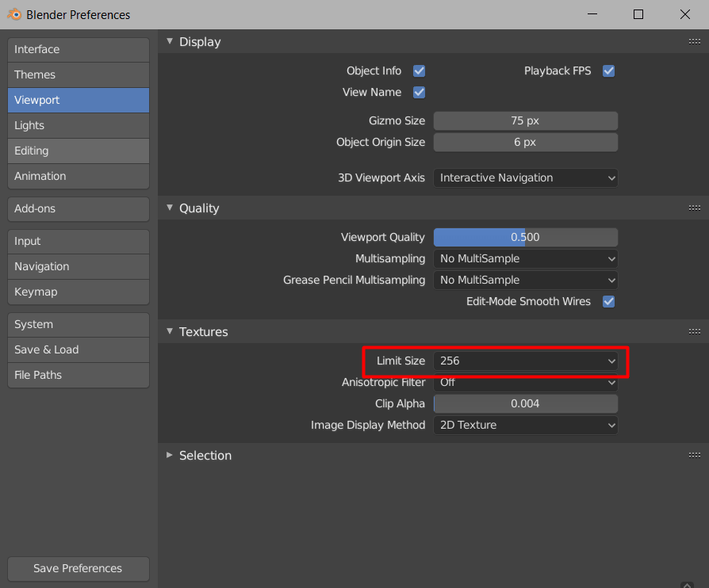The width and height of the screenshot is (709, 588).
Task: Open the Anisotropic Filter dropdown
Action: 526,382
